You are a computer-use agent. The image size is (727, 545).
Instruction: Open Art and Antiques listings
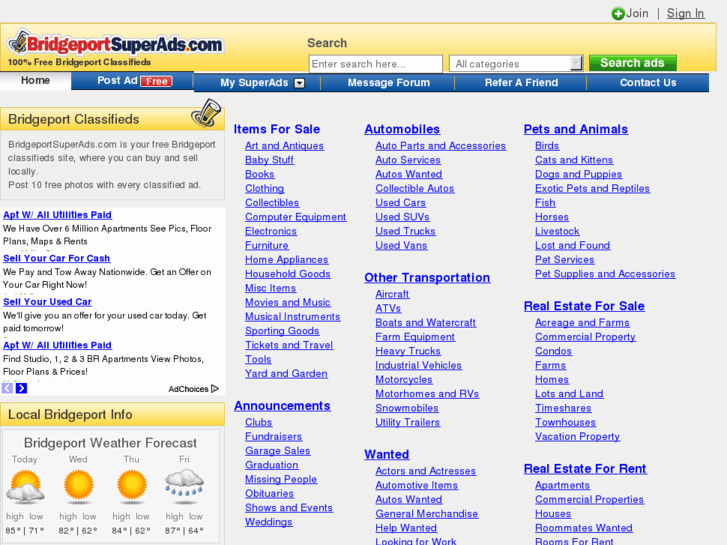click(x=284, y=146)
